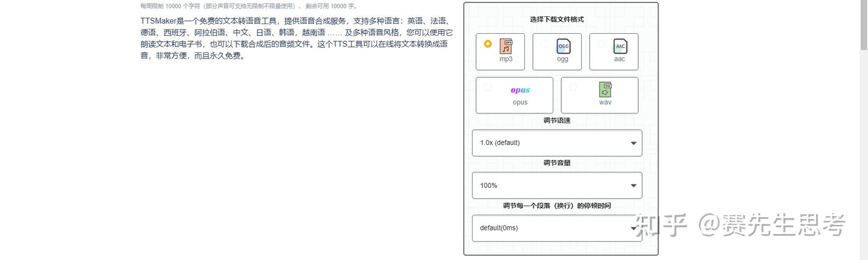Click the opus logo icon
Viewport: 868px width, 260px height.
[520, 90]
